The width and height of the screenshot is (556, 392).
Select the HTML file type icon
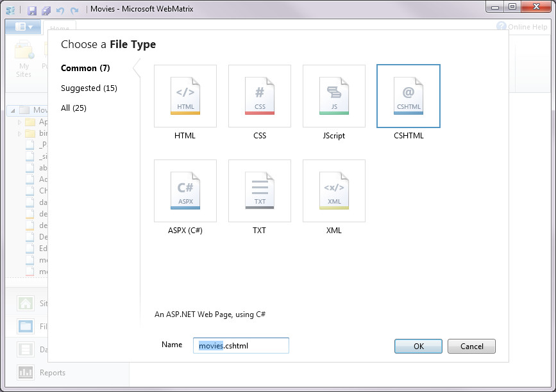coord(185,96)
